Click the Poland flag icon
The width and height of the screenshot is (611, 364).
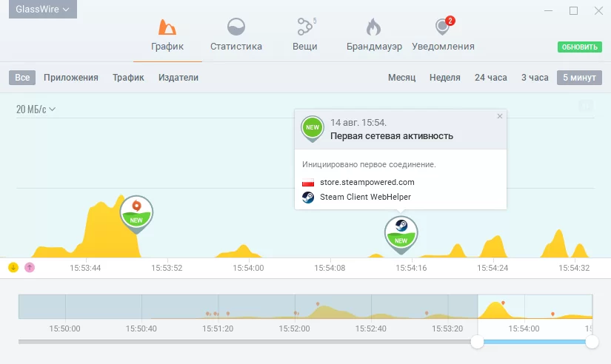[x=308, y=182]
